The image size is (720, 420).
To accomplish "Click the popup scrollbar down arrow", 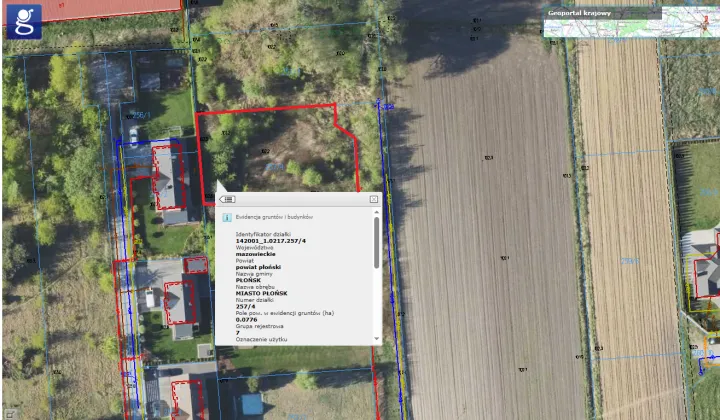I will point(377,339).
